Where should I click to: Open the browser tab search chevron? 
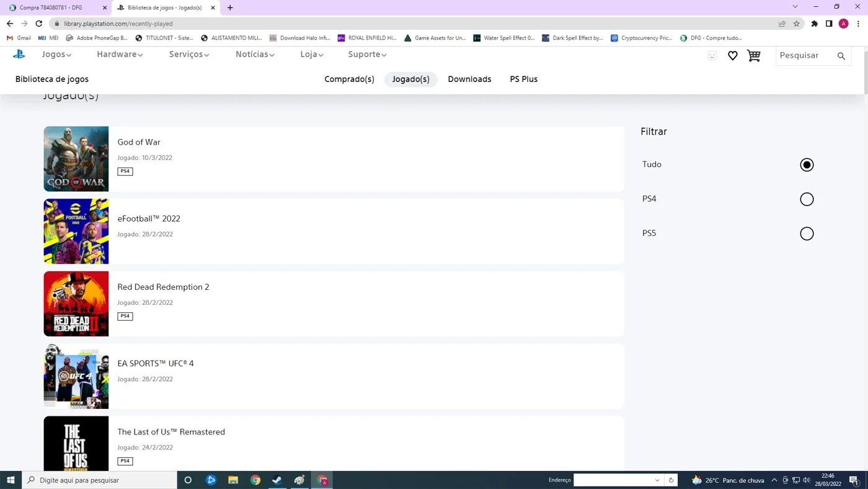point(795,7)
